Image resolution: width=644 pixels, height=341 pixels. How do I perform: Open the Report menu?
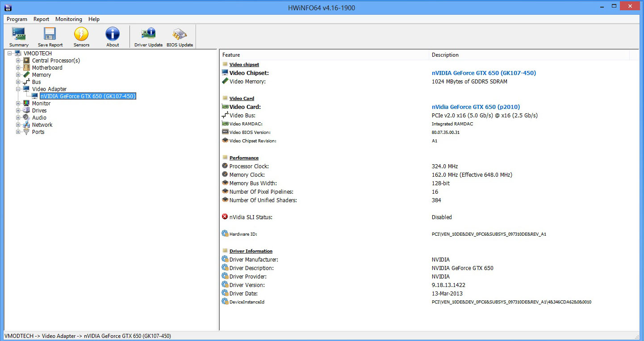pos(42,19)
